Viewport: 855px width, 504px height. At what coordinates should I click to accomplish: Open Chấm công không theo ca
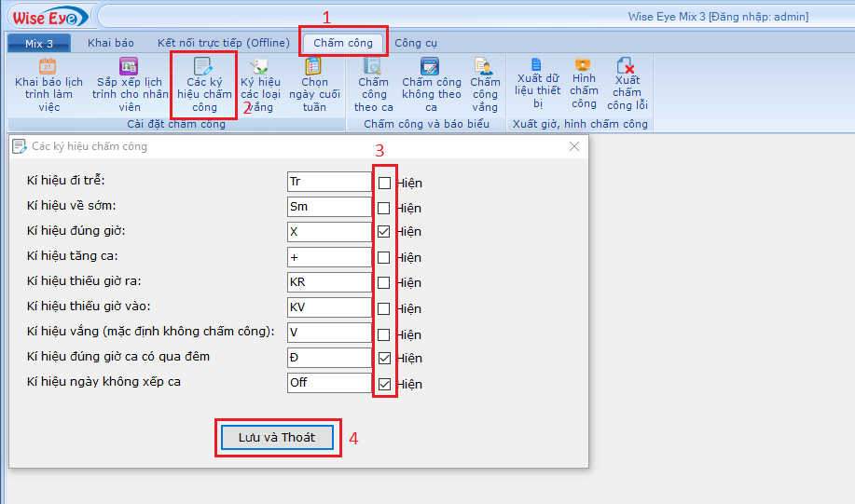[431, 84]
